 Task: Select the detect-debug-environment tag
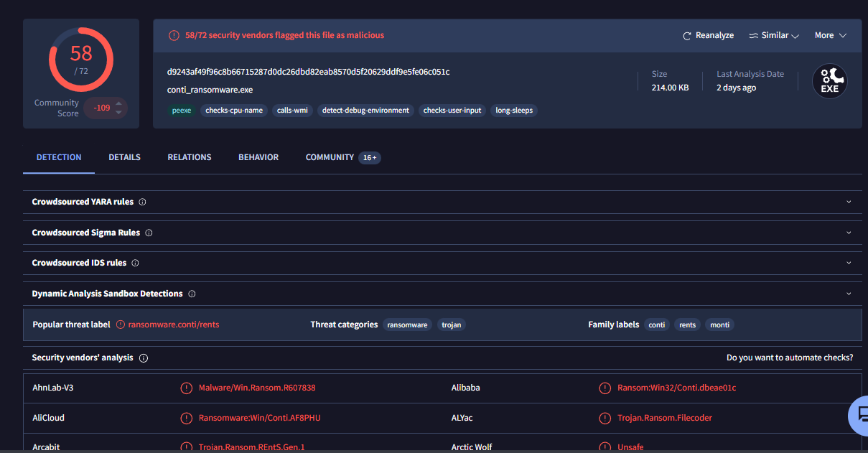coord(365,111)
